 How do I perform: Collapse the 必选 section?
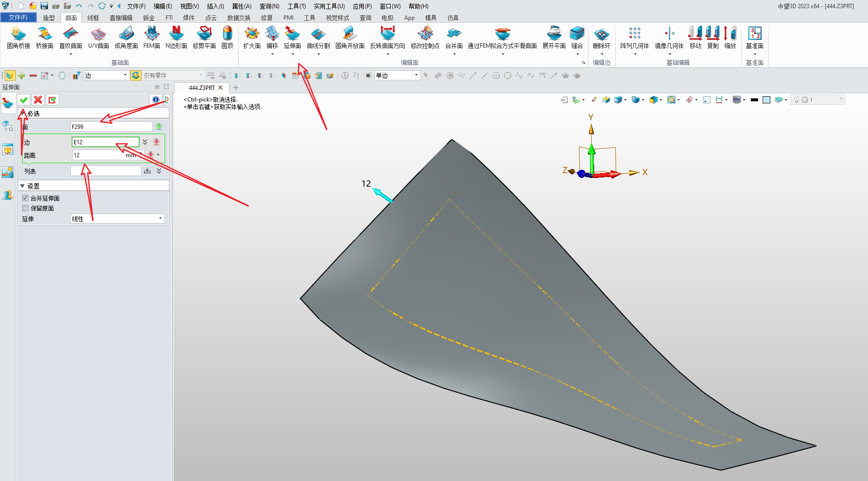click(23, 114)
